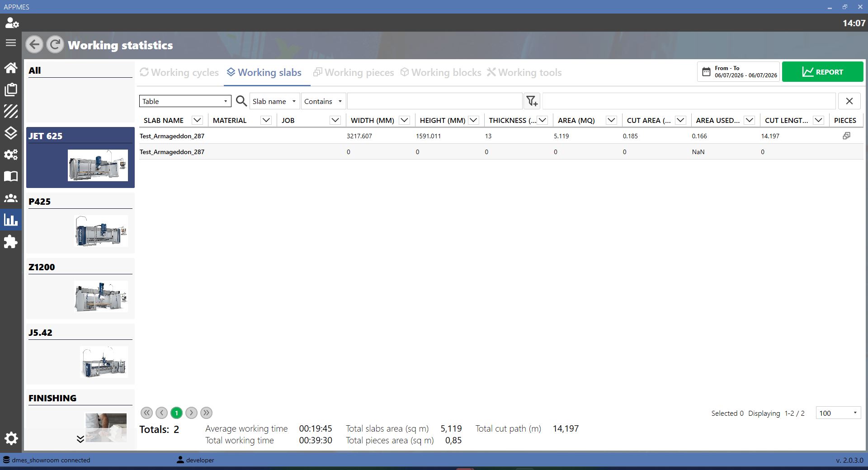Image resolution: width=868 pixels, height=470 pixels.
Task: Expand AREA (MQ) column filter arrow
Action: coord(611,120)
